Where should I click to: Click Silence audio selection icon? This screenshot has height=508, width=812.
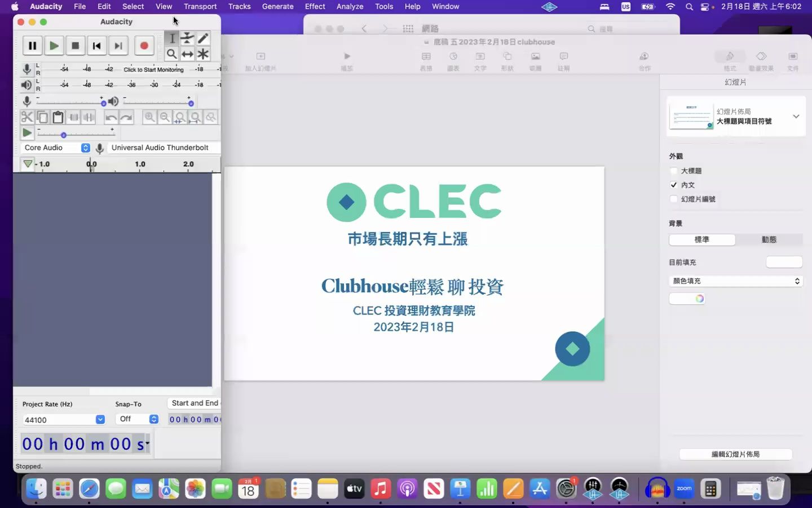[89, 117]
